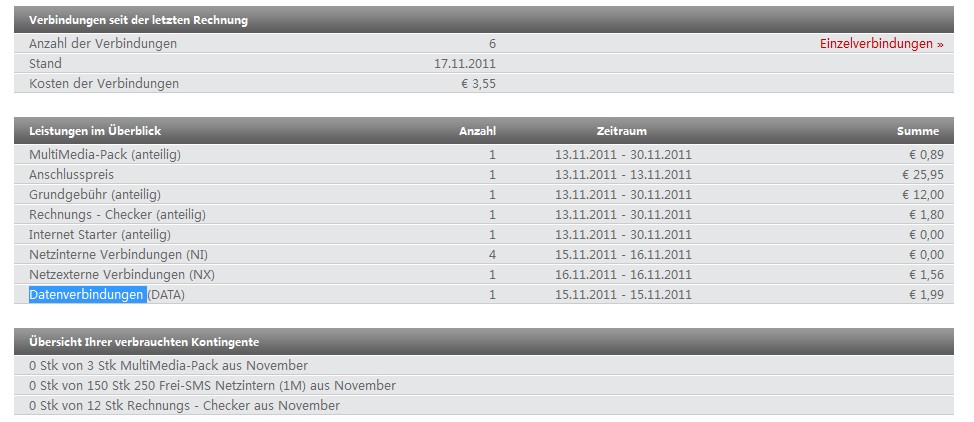Click the Leistungen im Überblick header
974x422 pixels.
[x=95, y=131]
